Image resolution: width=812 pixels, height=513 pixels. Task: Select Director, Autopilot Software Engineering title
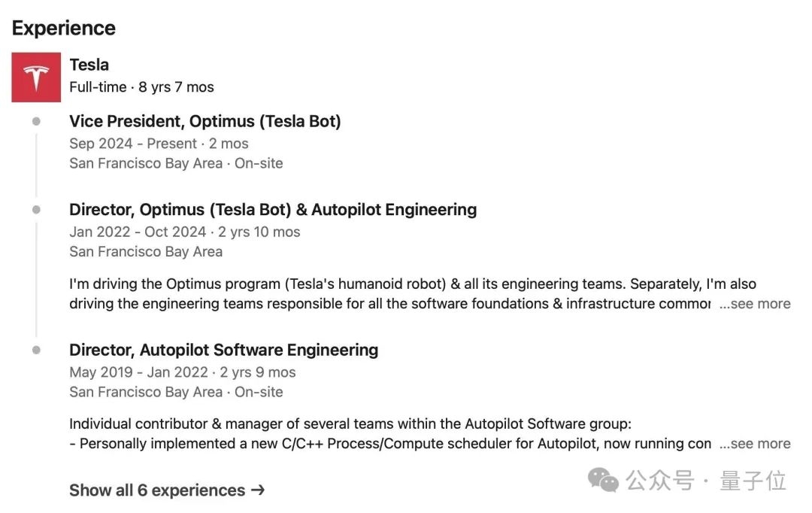(x=223, y=350)
